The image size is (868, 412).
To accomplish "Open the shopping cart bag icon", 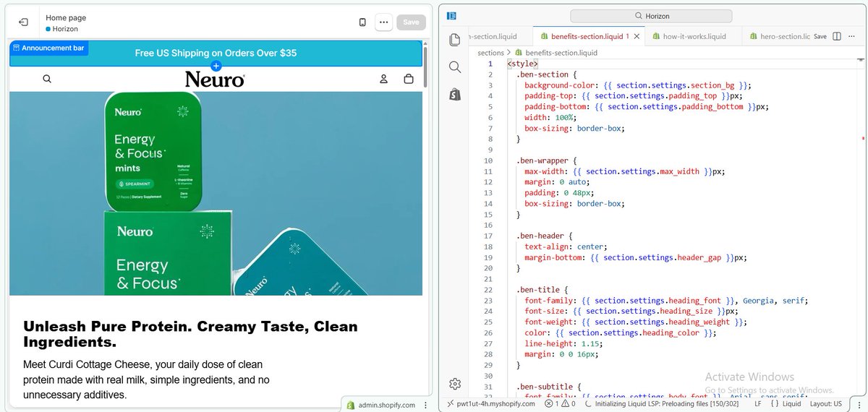I will point(409,79).
